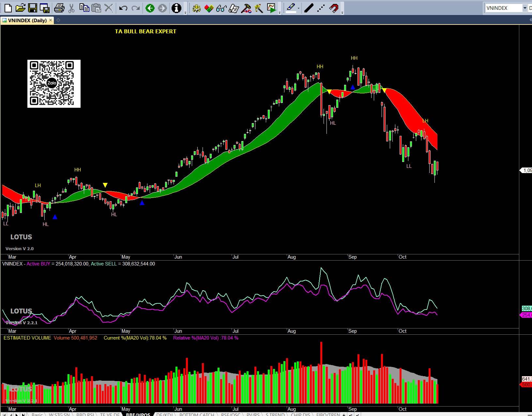Screen dimensions: 532x416
Task: Print the current chart
Action: [59, 8]
